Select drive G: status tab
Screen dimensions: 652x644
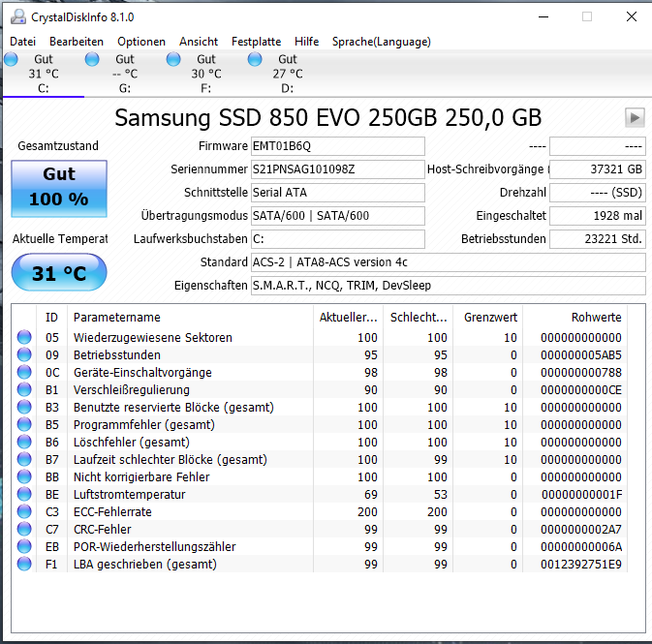coord(125,74)
